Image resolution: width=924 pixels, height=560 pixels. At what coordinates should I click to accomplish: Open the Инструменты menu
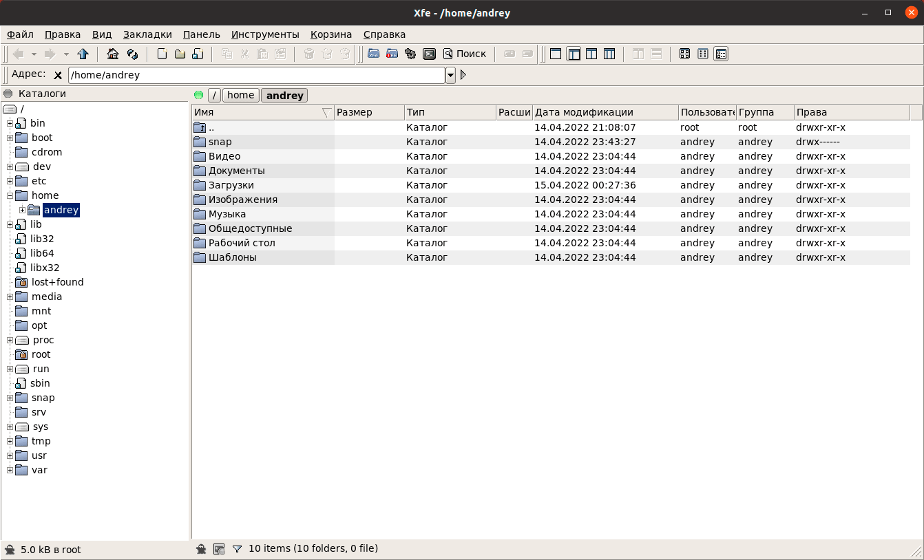[x=265, y=34]
